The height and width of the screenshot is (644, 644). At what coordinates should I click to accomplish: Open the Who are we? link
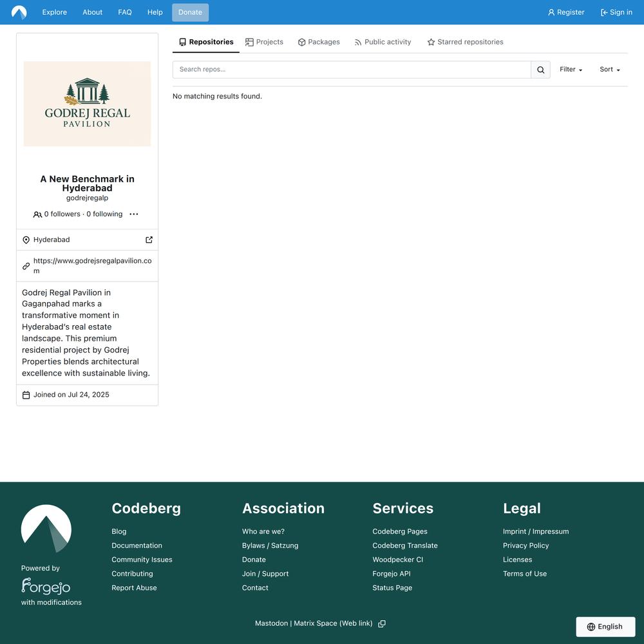click(263, 531)
